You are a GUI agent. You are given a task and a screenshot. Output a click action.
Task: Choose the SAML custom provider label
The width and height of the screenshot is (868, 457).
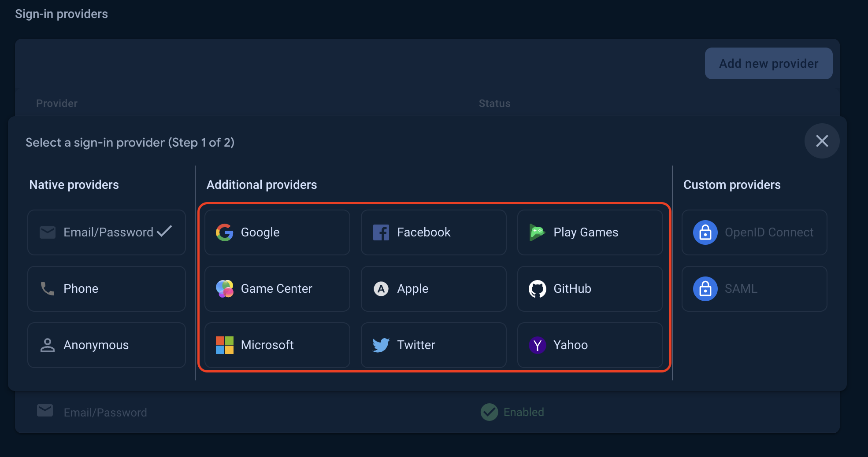pos(741,289)
